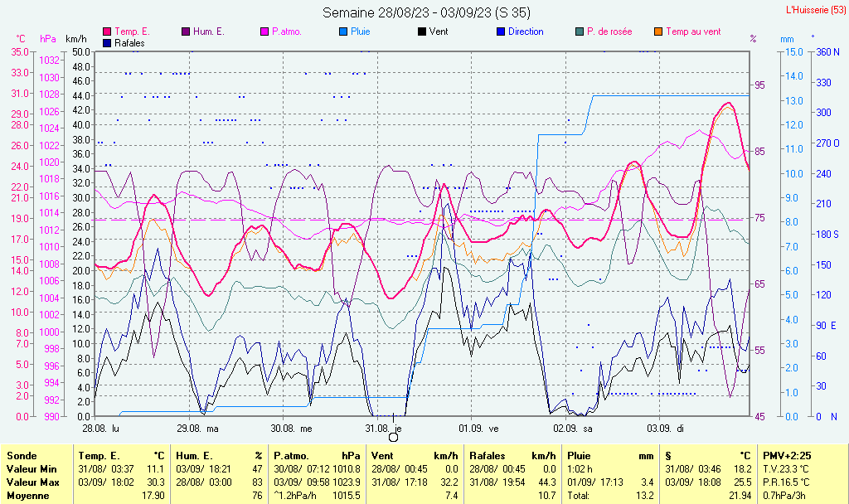
Task: Select the timestamp "03/09/ 18:08"
Action: (693, 482)
